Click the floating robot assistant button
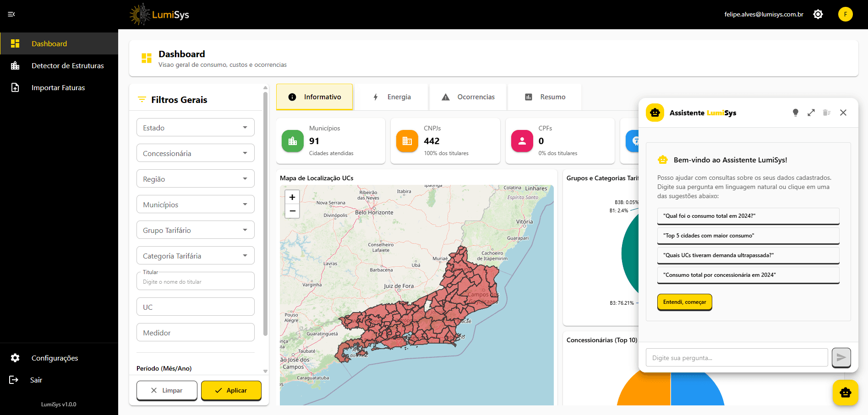The width and height of the screenshot is (868, 415). coord(845,393)
